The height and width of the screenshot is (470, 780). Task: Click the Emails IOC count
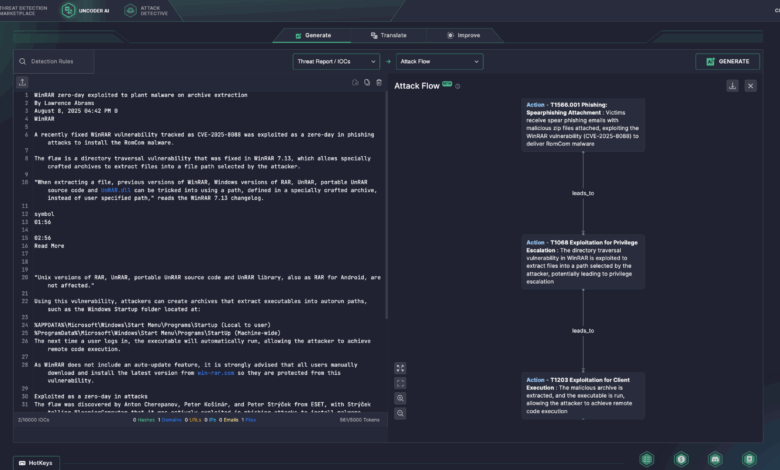(229, 420)
